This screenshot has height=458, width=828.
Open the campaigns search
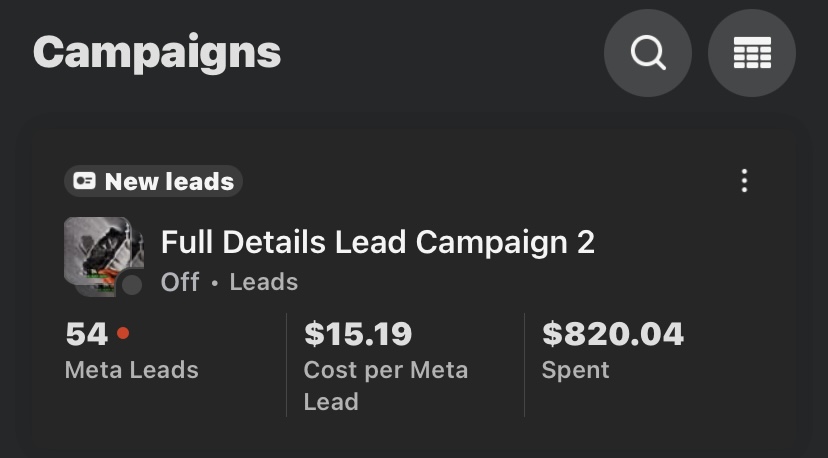click(647, 54)
